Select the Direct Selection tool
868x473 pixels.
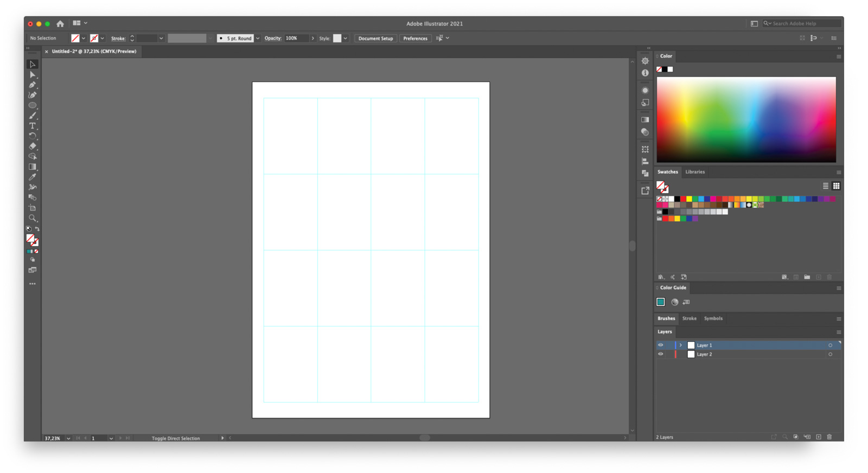point(33,75)
